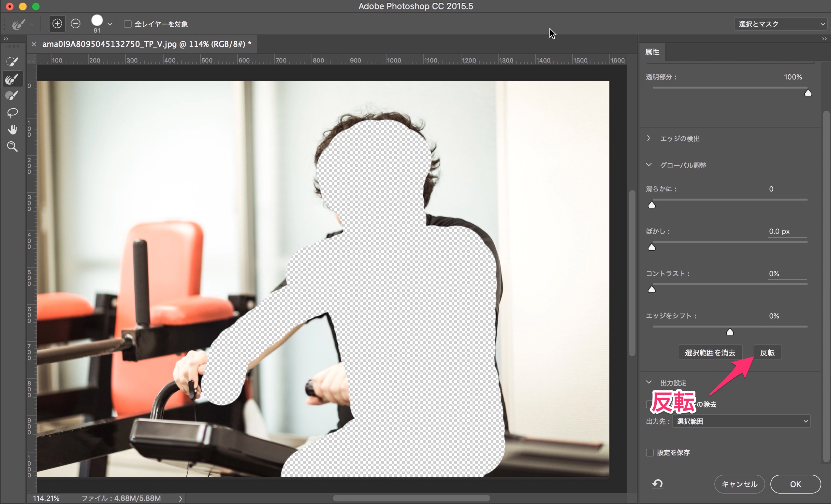Click the OK button
This screenshot has height=504, width=831.
click(795, 484)
